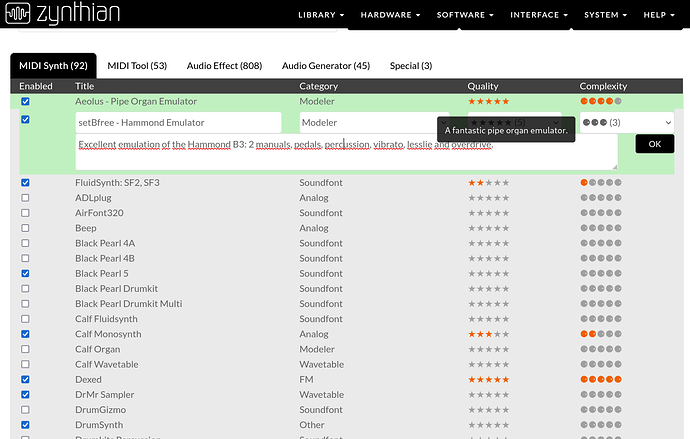Switch to the Special (3) tab
Screen dimensions: 690x439
pos(411,66)
